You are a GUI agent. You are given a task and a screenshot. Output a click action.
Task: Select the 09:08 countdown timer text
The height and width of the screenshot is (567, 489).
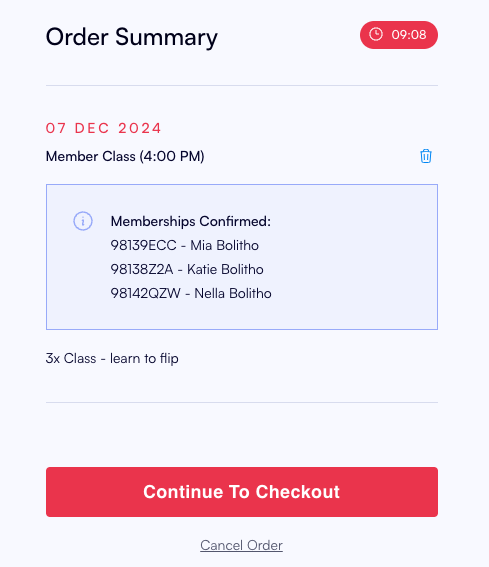409,35
